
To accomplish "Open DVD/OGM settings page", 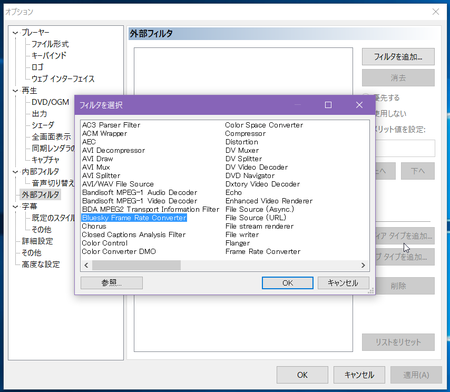I will point(50,102).
